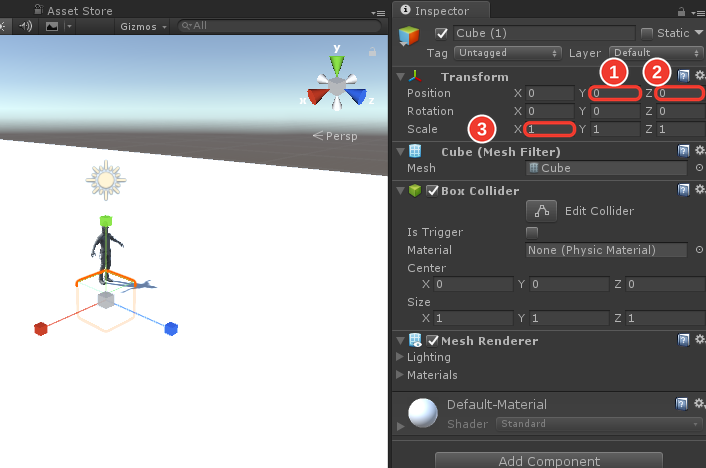Viewport: 706px width, 468px height.
Task: Open Box Collider help icon
Action: point(683,190)
